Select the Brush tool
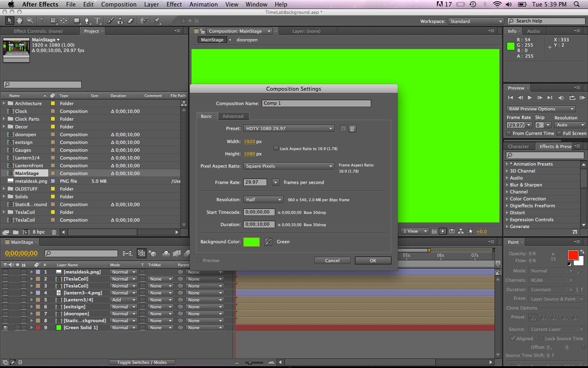588x368 pixels. pos(111,20)
